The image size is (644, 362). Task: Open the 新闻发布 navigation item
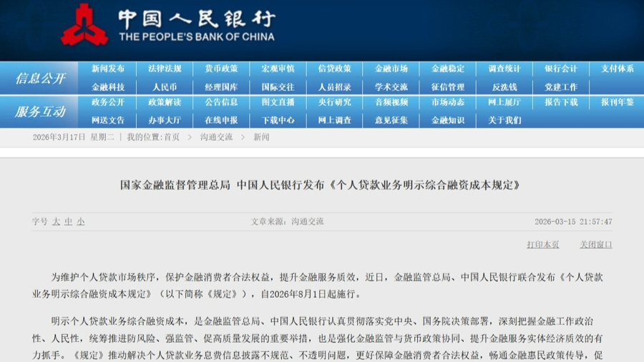point(108,69)
